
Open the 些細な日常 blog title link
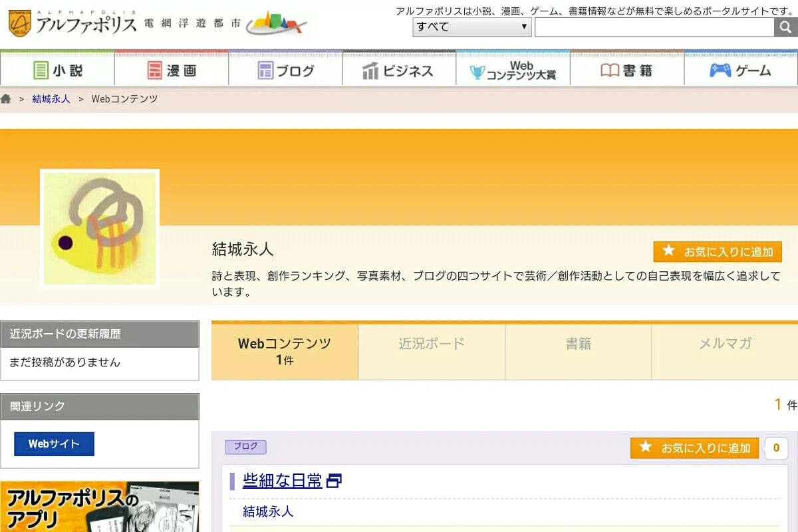282,480
